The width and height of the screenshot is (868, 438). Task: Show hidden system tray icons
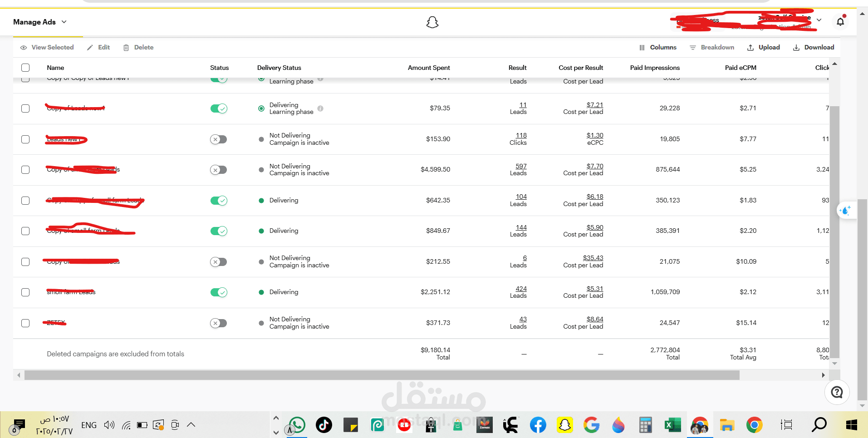pos(191,425)
